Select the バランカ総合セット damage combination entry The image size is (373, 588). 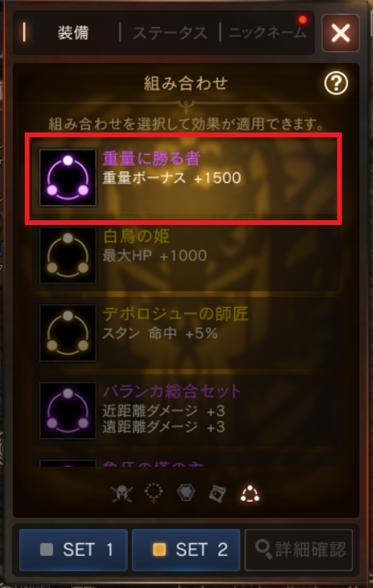(186, 411)
